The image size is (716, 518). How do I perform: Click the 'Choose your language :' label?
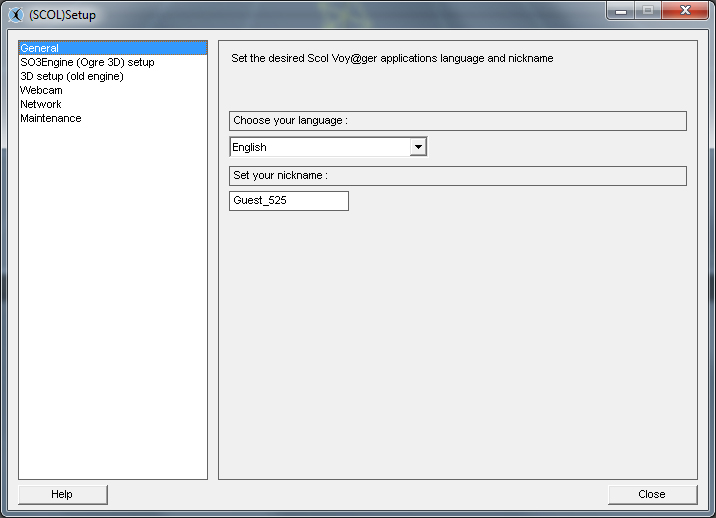(290, 121)
